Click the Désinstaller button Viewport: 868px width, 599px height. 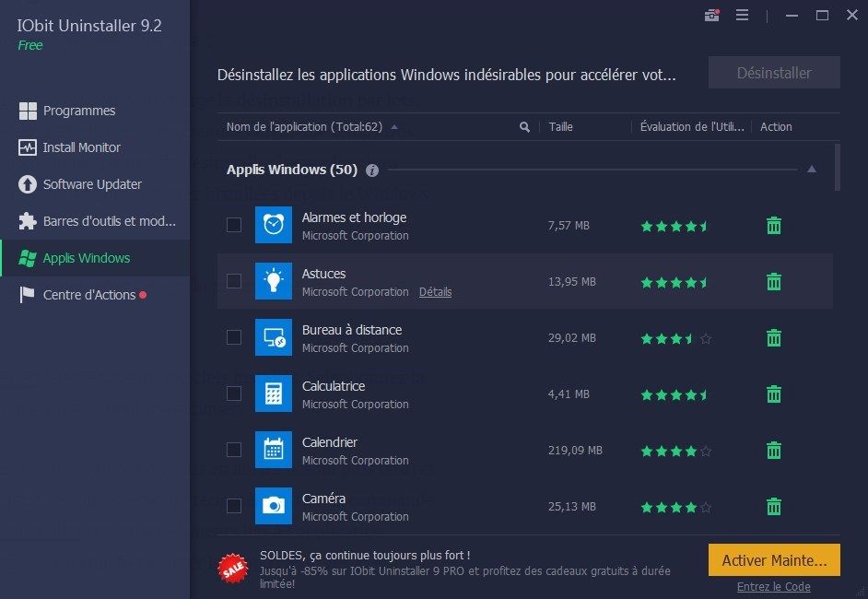click(774, 73)
